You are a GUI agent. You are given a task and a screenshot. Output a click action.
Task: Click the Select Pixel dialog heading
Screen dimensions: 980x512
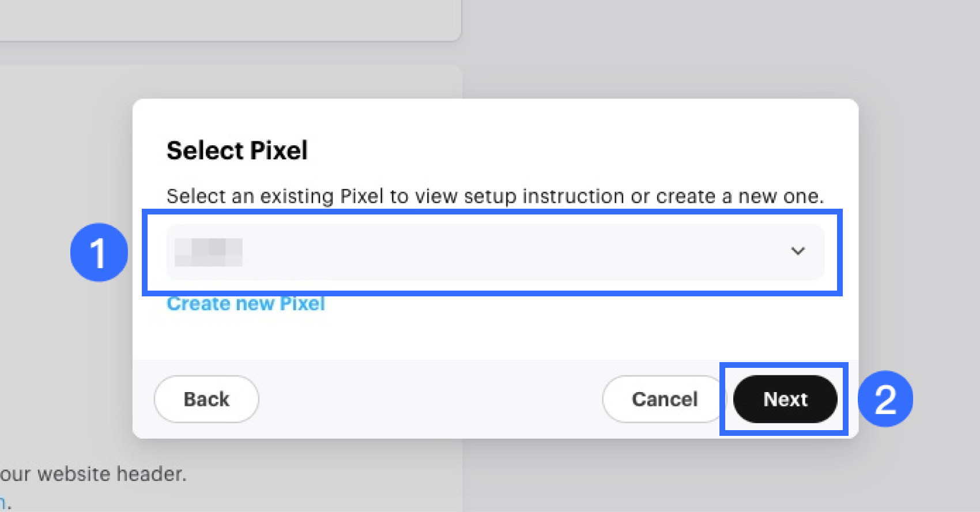(x=237, y=150)
